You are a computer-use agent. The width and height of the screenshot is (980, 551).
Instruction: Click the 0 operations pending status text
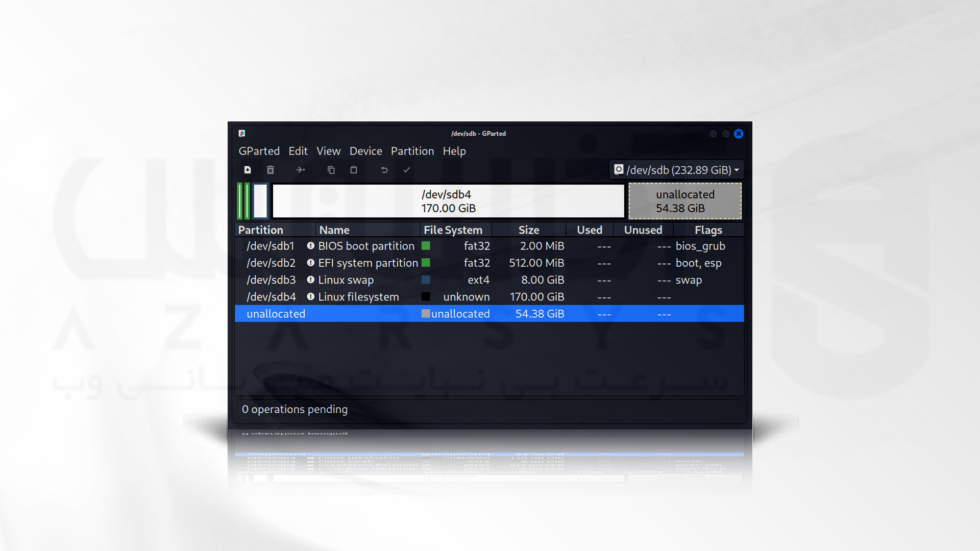click(295, 409)
